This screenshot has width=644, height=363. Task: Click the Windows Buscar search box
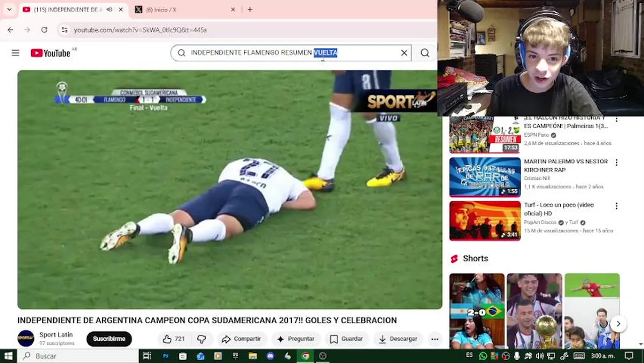(78, 356)
